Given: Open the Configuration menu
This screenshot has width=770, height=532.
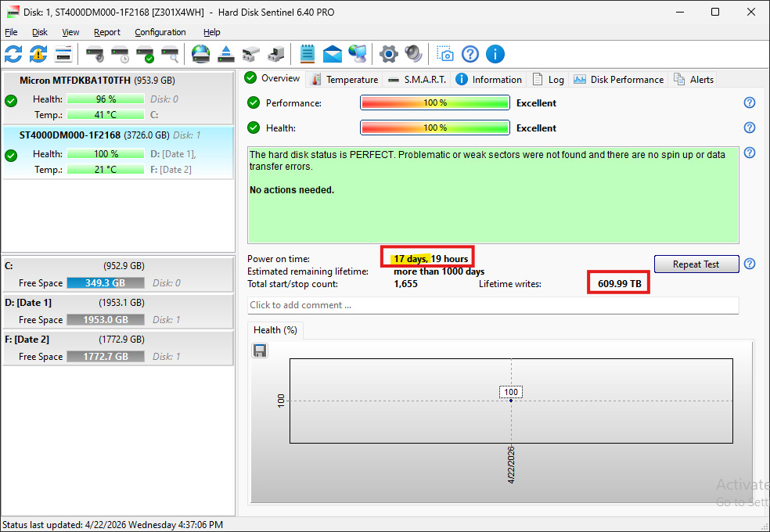Looking at the screenshot, I should [x=160, y=32].
